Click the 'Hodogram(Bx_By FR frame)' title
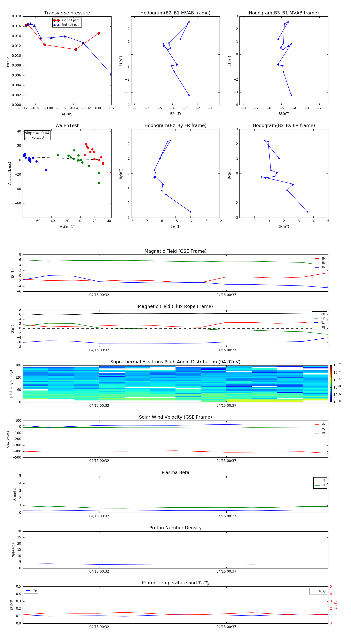 coord(284,125)
